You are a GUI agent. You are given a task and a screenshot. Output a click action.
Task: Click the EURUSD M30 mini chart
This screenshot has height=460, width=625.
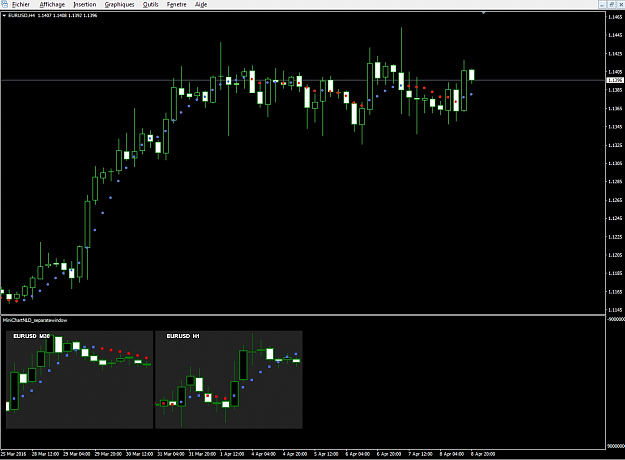pos(79,379)
